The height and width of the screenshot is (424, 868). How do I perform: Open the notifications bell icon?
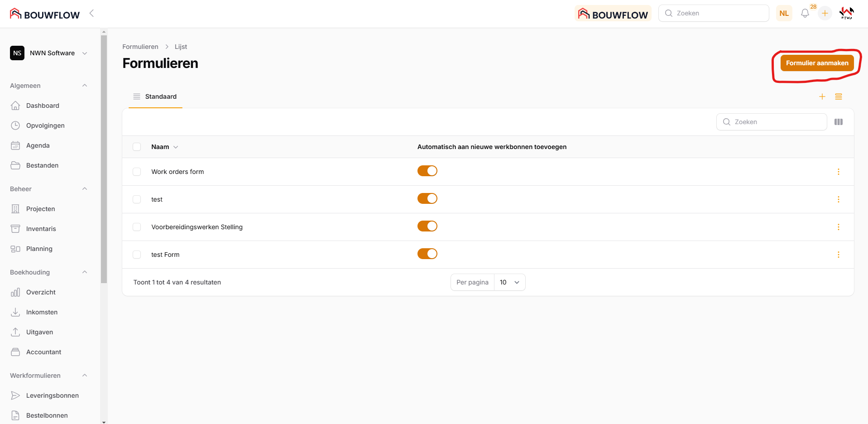point(805,14)
